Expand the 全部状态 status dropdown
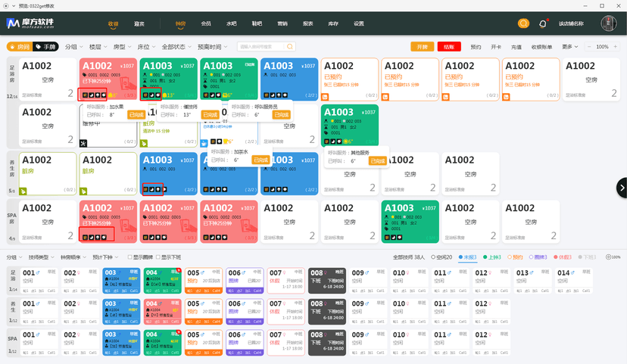Viewport: 627px width, 364px height. tap(176, 47)
